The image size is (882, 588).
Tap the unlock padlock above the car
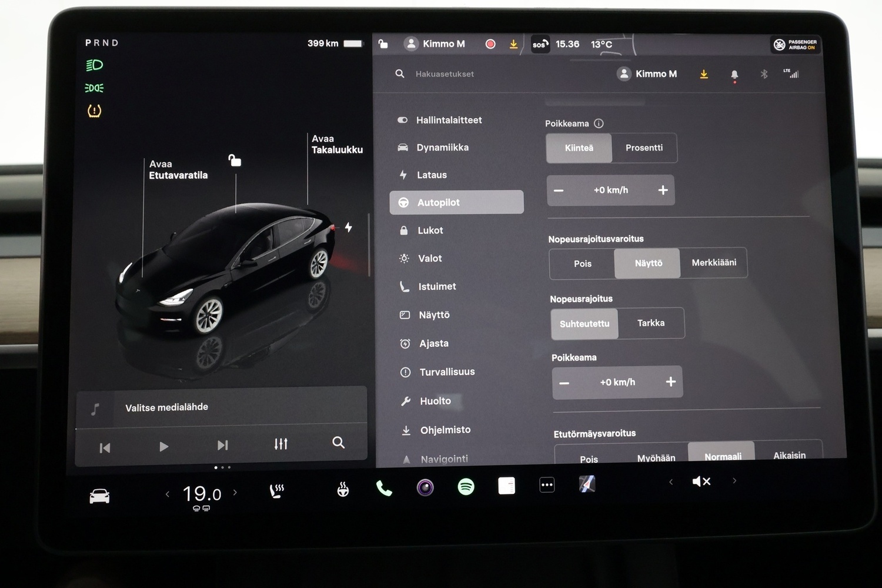tap(235, 160)
